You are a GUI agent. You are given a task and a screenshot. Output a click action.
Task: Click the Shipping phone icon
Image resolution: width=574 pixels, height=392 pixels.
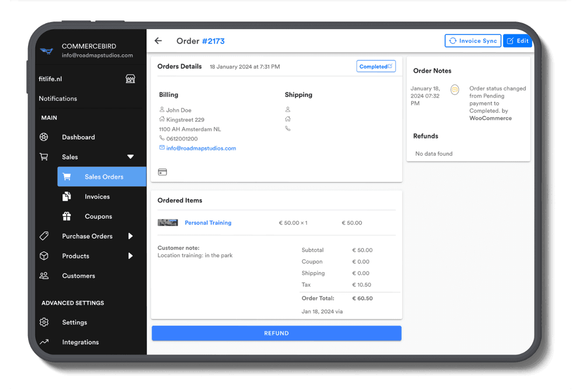coord(288,129)
